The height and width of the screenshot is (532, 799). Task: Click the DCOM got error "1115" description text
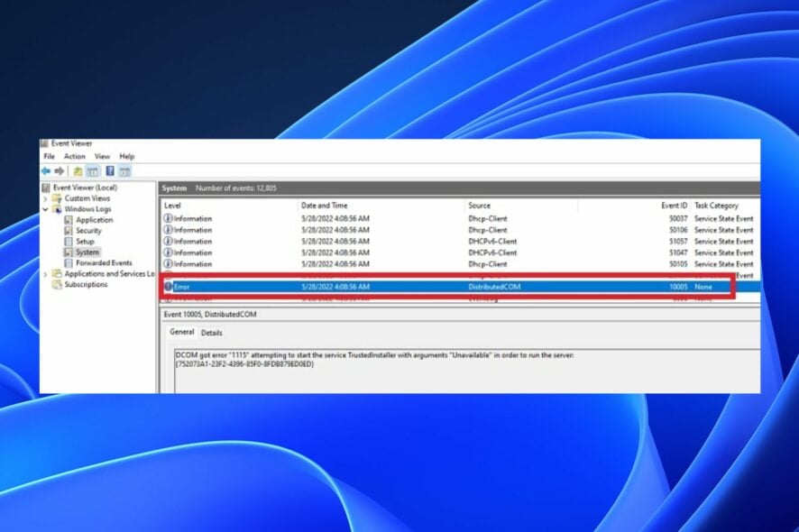click(374, 354)
